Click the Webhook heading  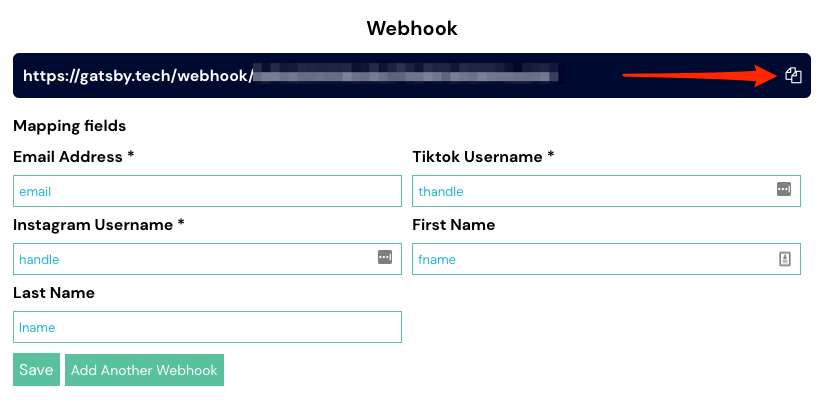(x=412, y=28)
